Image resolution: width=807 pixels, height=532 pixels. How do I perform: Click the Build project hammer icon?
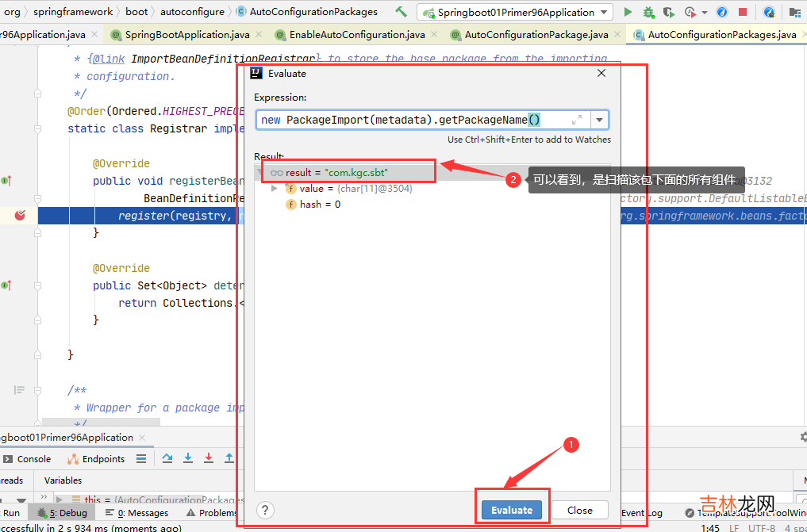point(401,12)
